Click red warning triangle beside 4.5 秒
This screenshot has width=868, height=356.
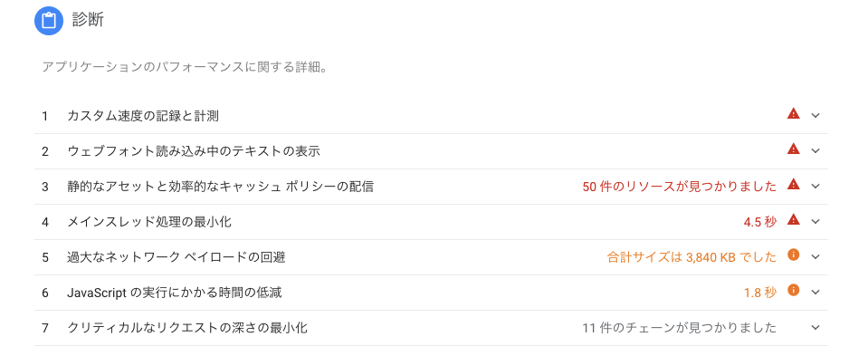[x=793, y=220]
